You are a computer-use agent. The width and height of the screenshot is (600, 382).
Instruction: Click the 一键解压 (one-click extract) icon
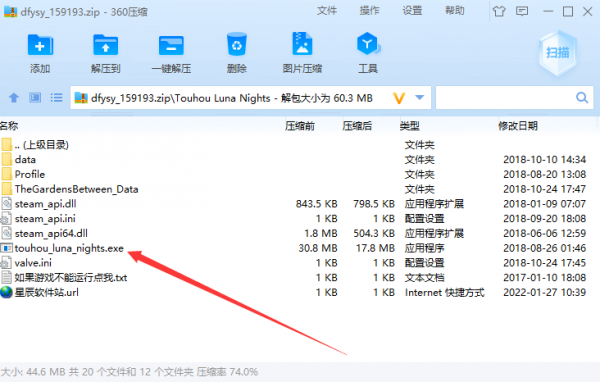[x=171, y=45]
